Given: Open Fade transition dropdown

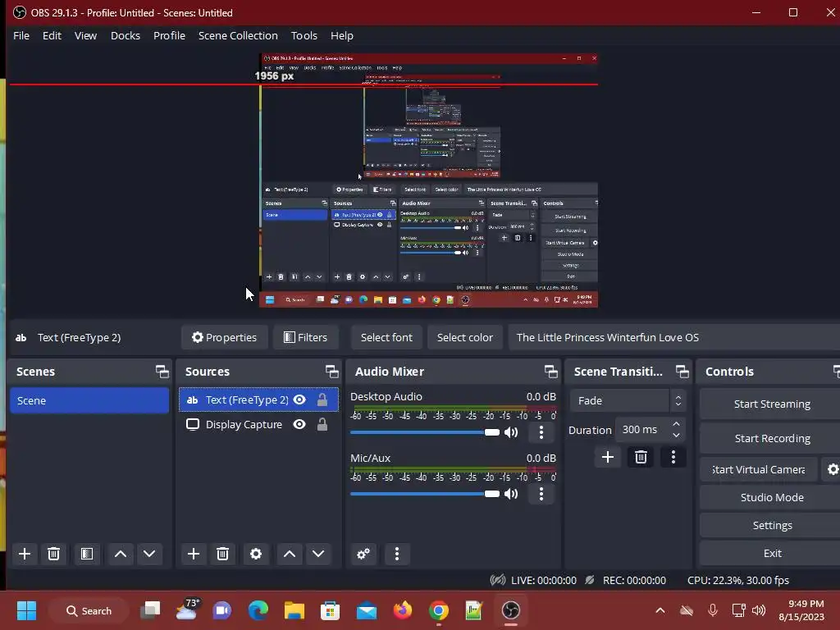Looking at the screenshot, I should click(628, 400).
